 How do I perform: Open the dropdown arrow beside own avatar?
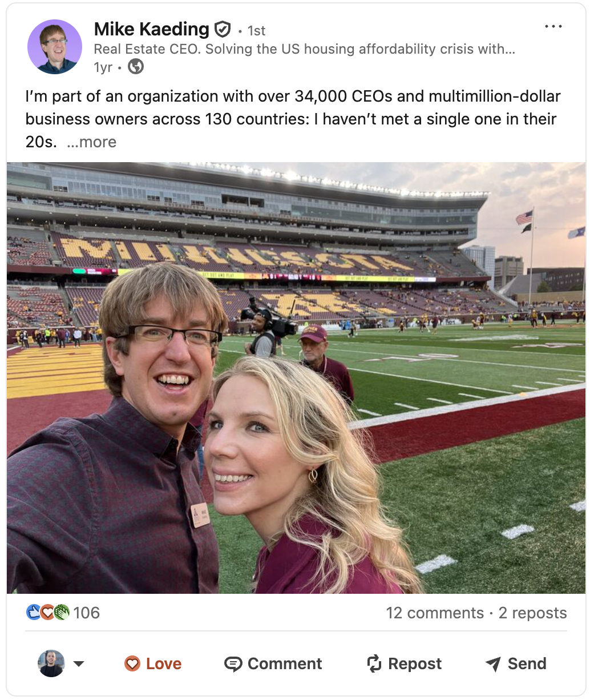[x=79, y=663]
